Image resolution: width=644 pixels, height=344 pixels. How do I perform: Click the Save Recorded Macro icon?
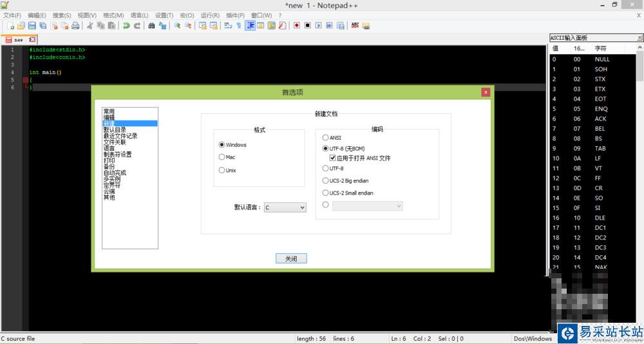point(340,26)
